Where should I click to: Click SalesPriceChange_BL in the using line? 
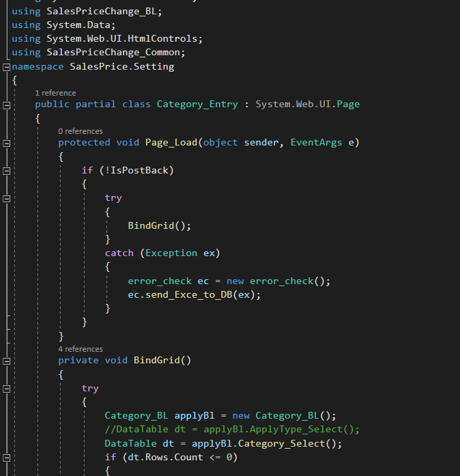pos(101,12)
